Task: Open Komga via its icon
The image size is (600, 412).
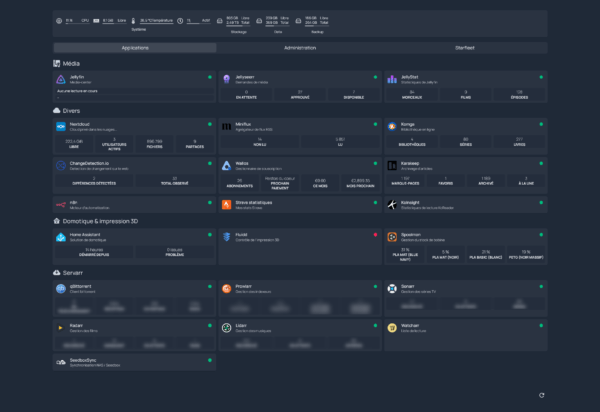Action: tap(392, 127)
